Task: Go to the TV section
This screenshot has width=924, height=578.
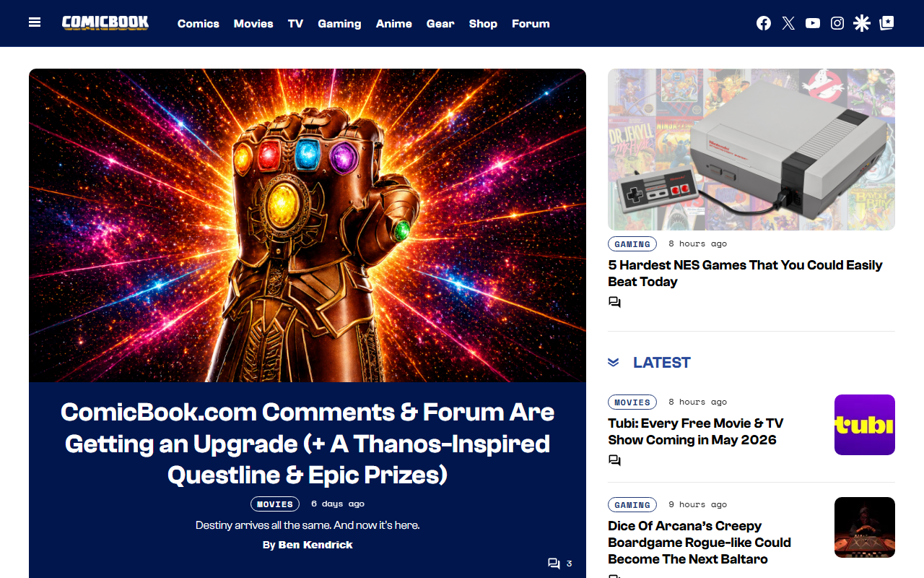Action: click(x=295, y=23)
